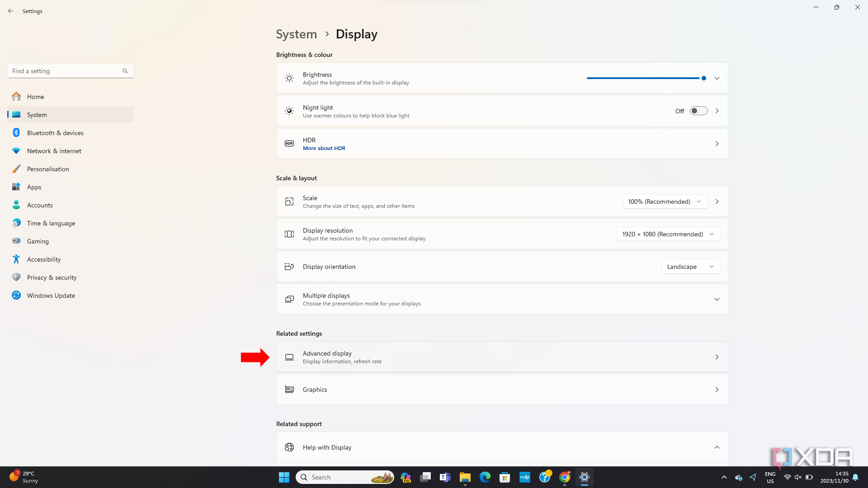Open Network & internet settings
Image resolution: width=868 pixels, height=488 pixels.
point(71,151)
